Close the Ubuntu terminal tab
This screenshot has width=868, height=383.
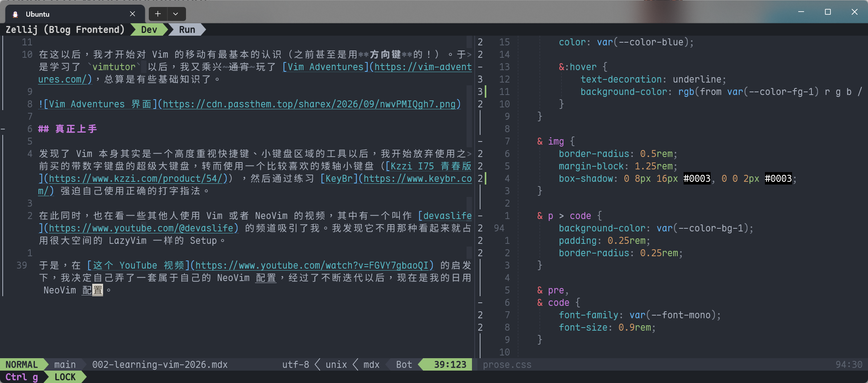coord(133,14)
